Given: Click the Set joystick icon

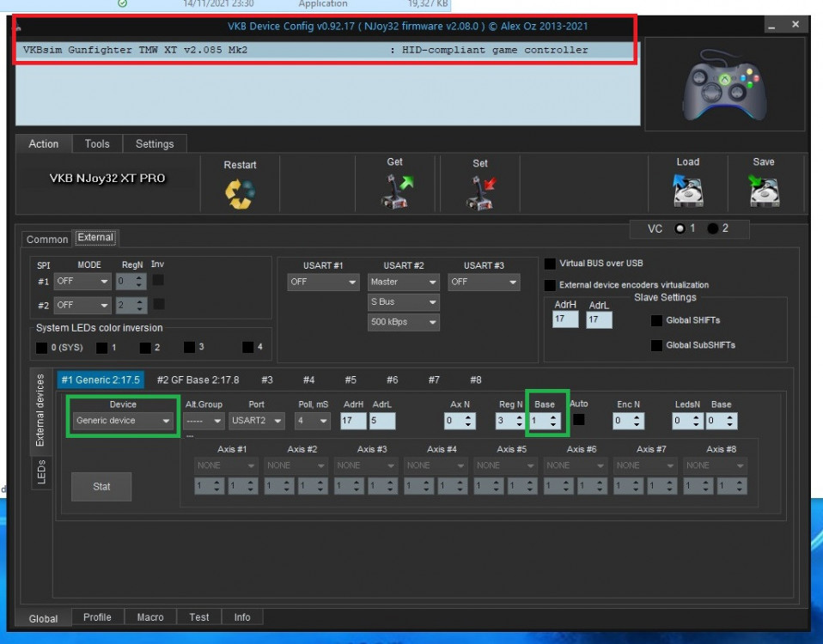Looking at the screenshot, I should (x=480, y=193).
